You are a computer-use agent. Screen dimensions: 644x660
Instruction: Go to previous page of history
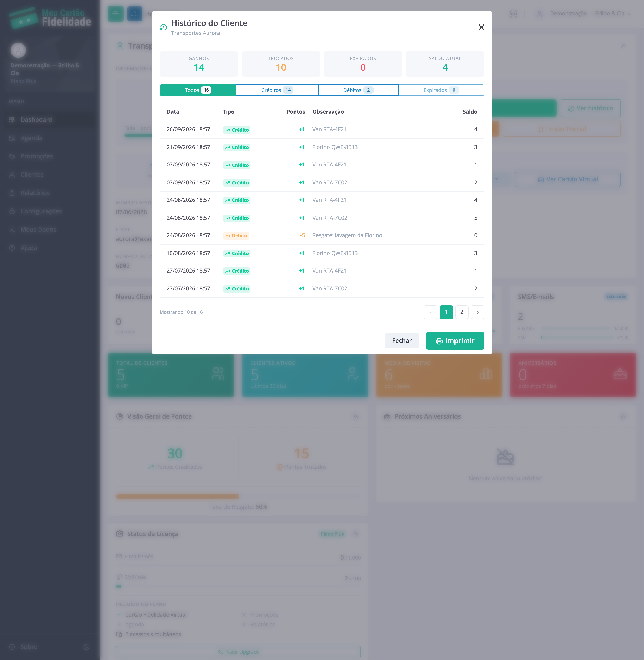(431, 312)
